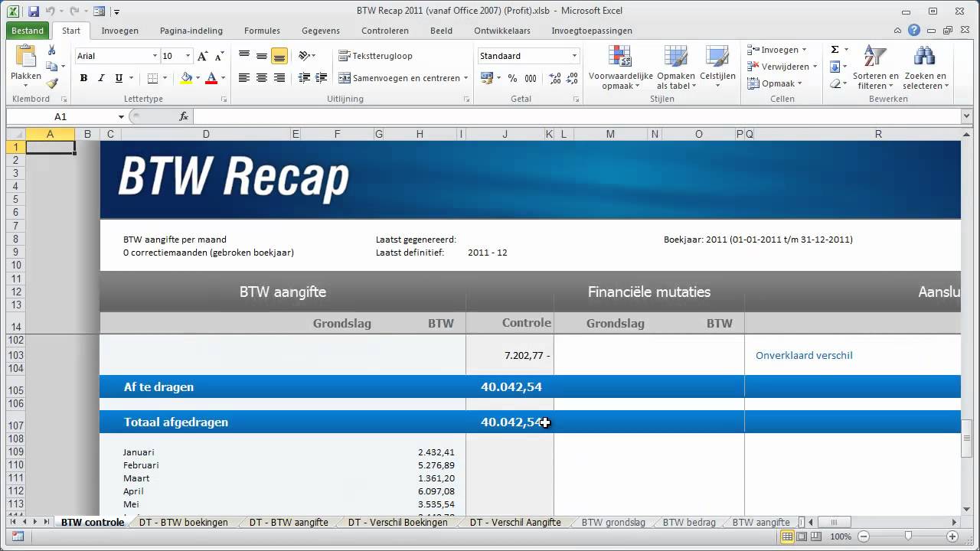This screenshot has width=980, height=551.
Task: Click the Onverklaard verschil link
Action: point(804,355)
